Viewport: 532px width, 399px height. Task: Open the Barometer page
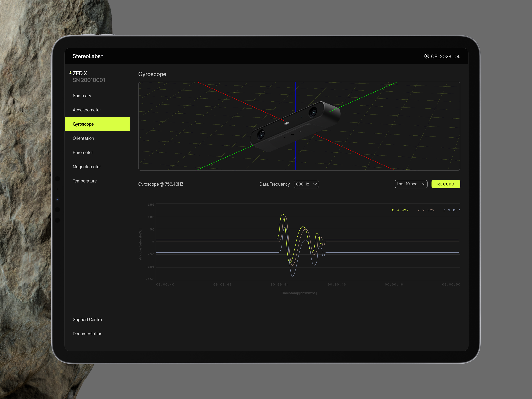(x=83, y=152)
